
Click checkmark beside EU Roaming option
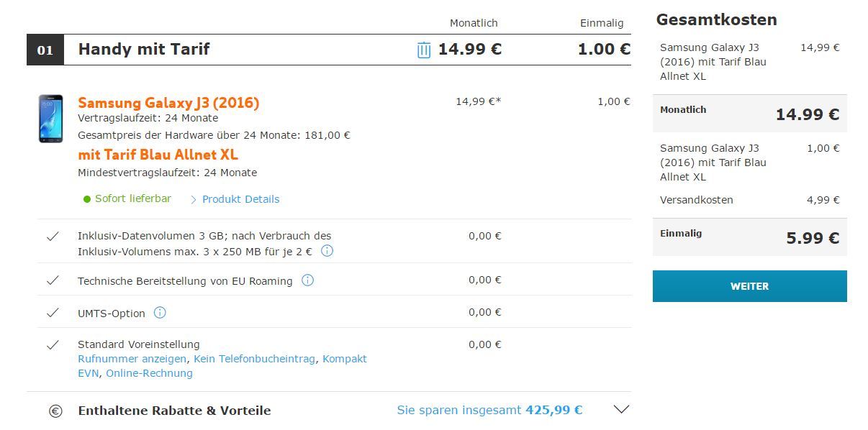53,280
